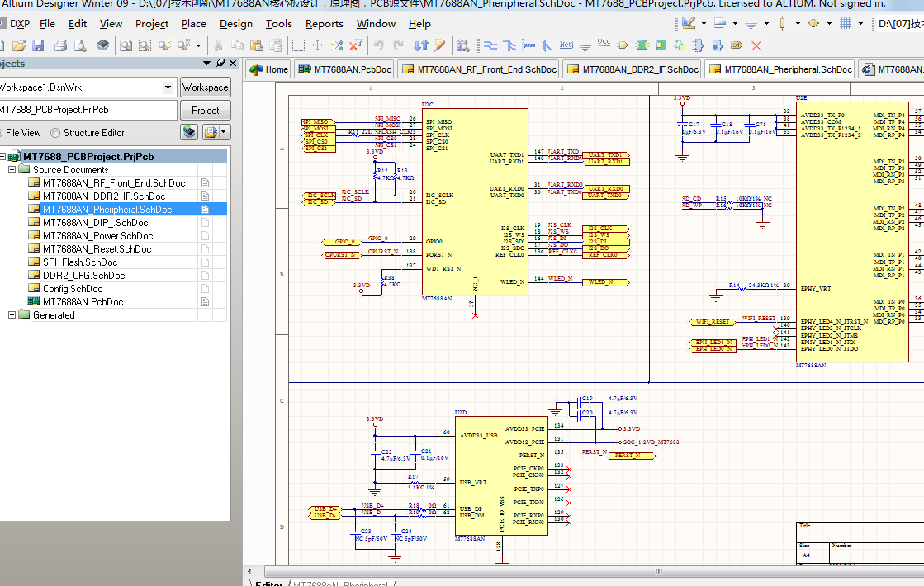The width and height of the screenshot is (924, 586).
Task: Open an existing document via folder icon
Action: pyautogui.click(x=19, y=45)
